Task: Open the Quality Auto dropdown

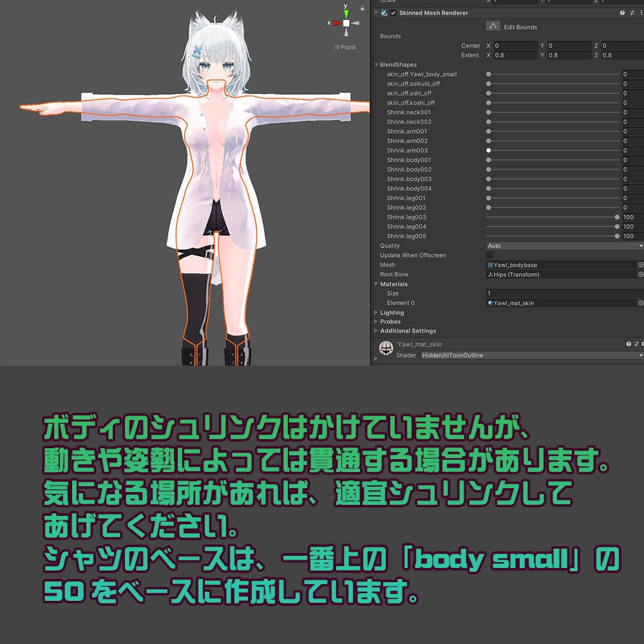Action: 565,245
